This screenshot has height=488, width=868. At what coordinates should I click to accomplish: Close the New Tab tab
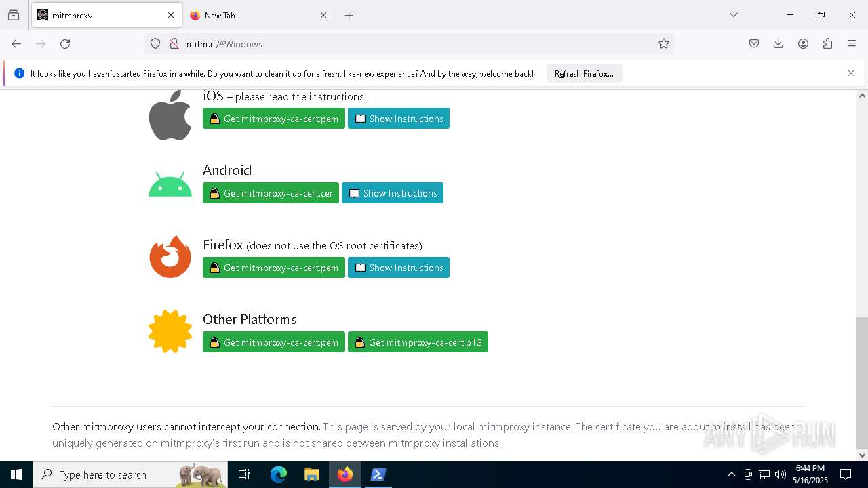[x=323, y=15]
